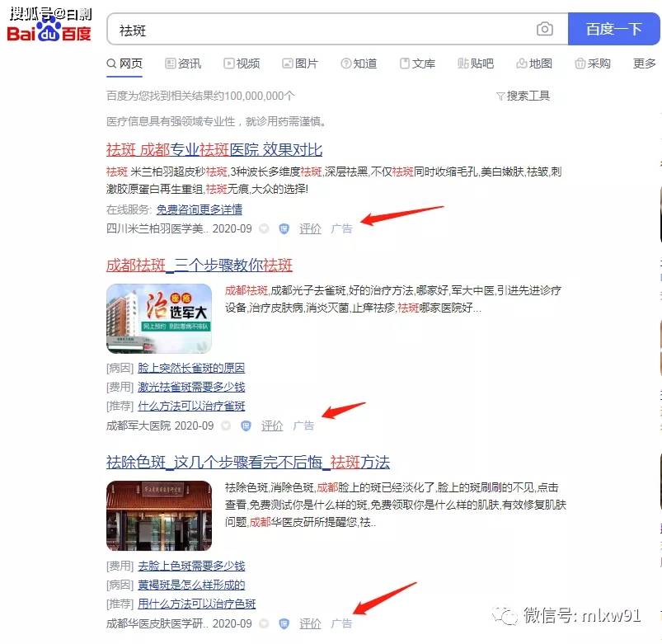
Task: Switch to the 资讯 tab
Action: [x=183, y=63]
